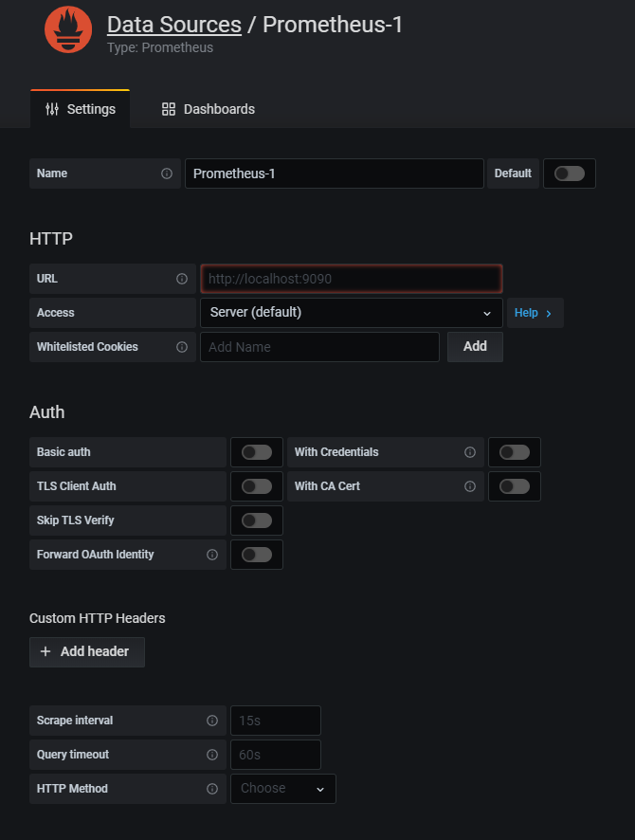The height and width of the screenshot is (840, 635).
Task: Open the Access Server (default) dropdown
Action: point(352,313)
